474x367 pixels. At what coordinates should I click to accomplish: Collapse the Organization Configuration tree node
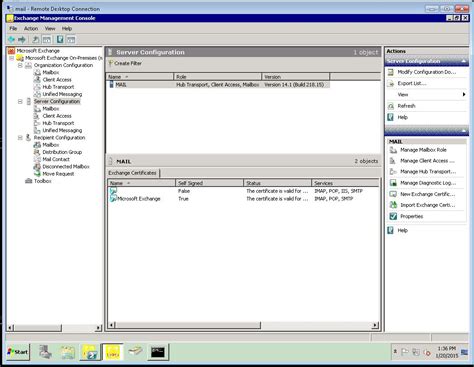point(20,65)
